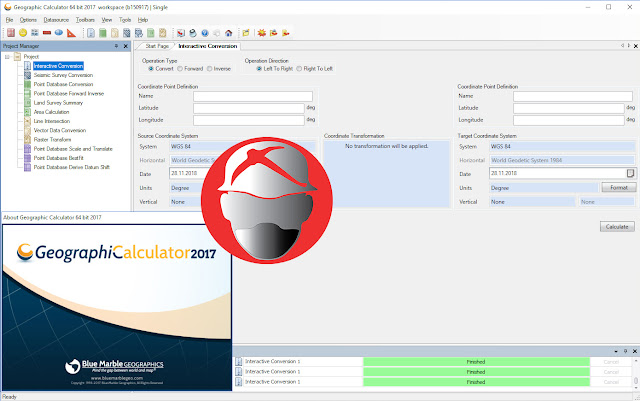Click the tan document toolbar icon
Screen dimensions: 640x401
point(162,33)
